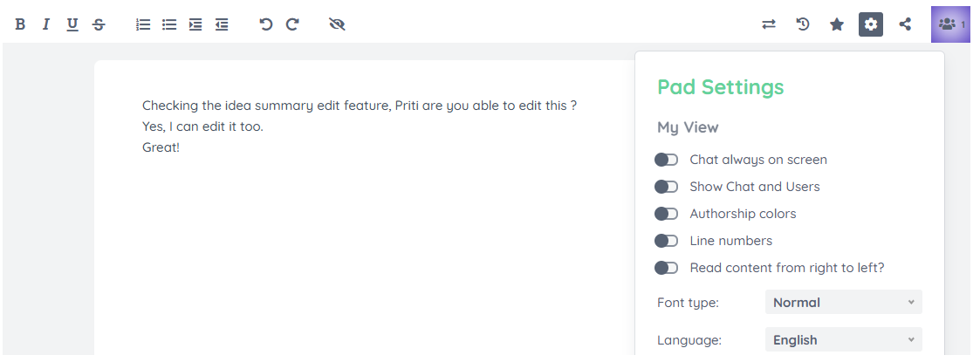Open the import/export arrows icon
Viewport: 980px width, 362px height.
(x=769, y=24)
